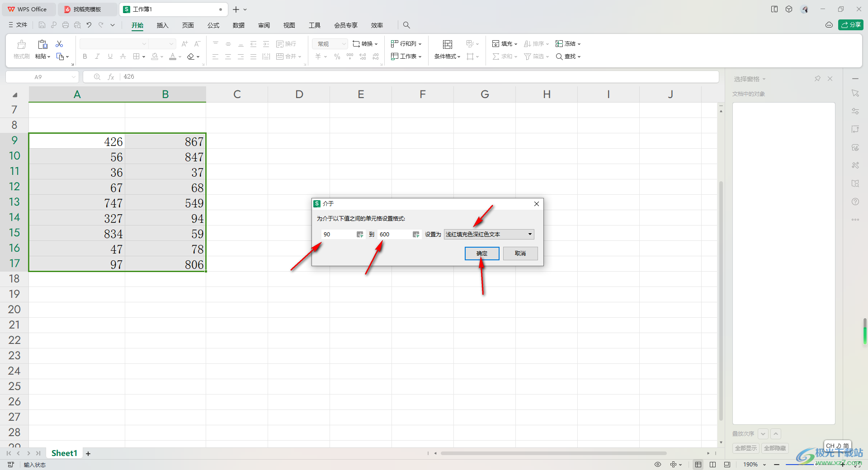The image size is (868, 470).
Task: Open the 公式 ribbon tab
Action: 213,25
